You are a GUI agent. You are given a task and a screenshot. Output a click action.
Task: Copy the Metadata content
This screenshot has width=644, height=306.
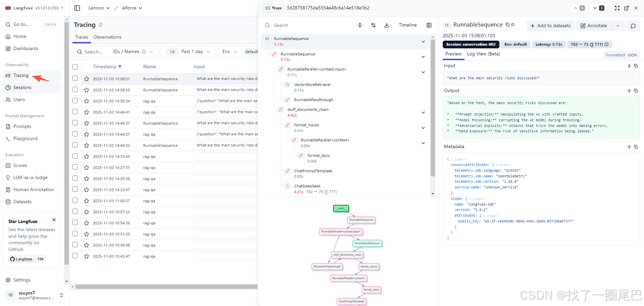(x=636, y=147)
